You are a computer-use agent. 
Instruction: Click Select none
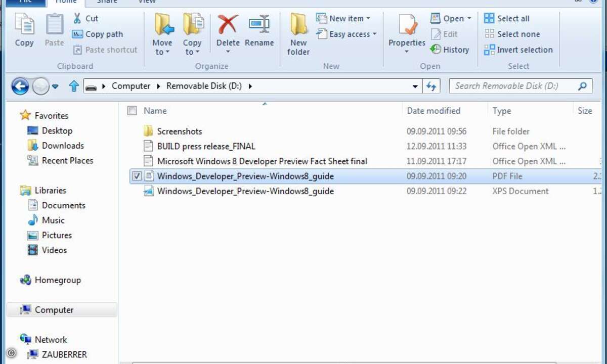click(512, 34)
